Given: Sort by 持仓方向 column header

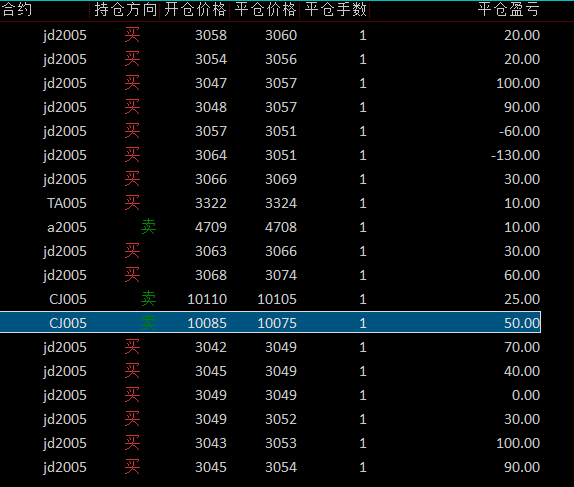Looking at the screenshot, I should tap(125, 10).
